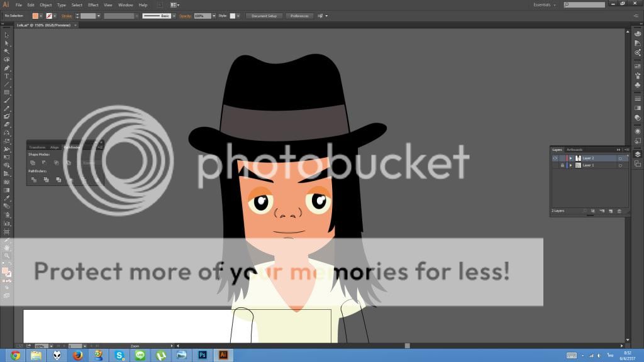The image size is (644, 362).
Task: Select the Artboard tool
Action: pos(6,232)
